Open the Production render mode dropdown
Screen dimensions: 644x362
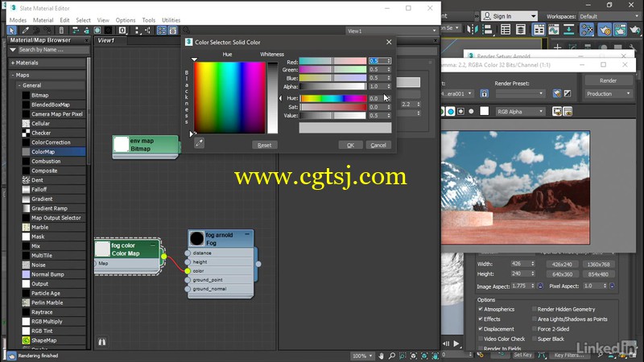point(608,93)
